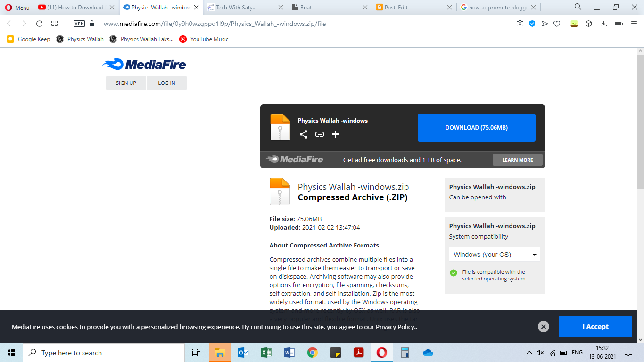
Task: Click the scrollbar down arrow
Action: coord(640,339)
